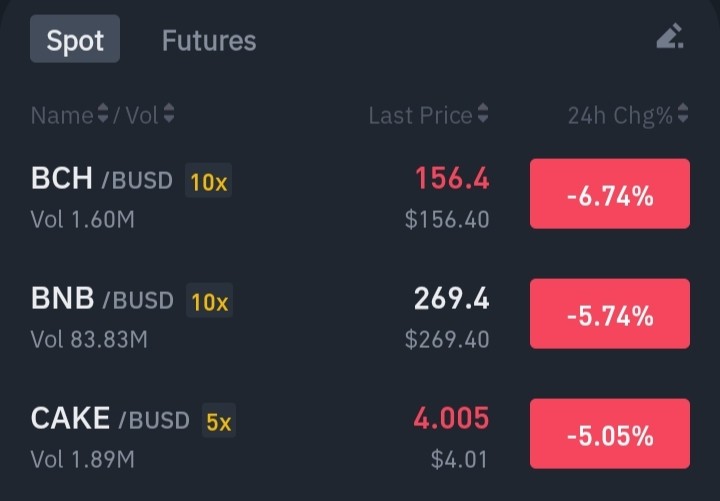Sort by 24h Chg% arrow icon
Image resolution: width=720 pixels, height=501 pixels.
coord(683,113)
